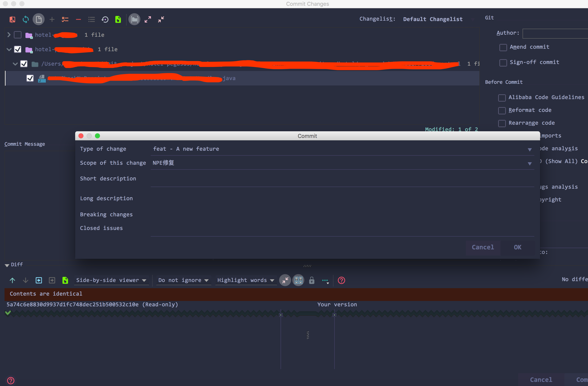This screenshot has height=386, width=588.
Task: Click the lock editor icon
Action: [x=312, y=280]
